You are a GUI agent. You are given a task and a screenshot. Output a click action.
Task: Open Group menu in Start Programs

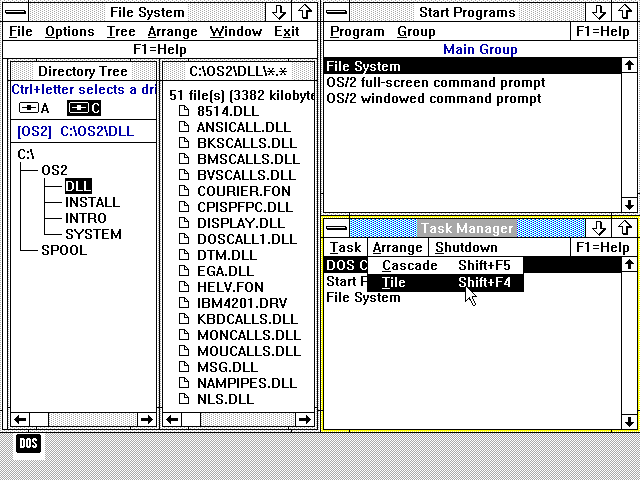click(416, 31)
